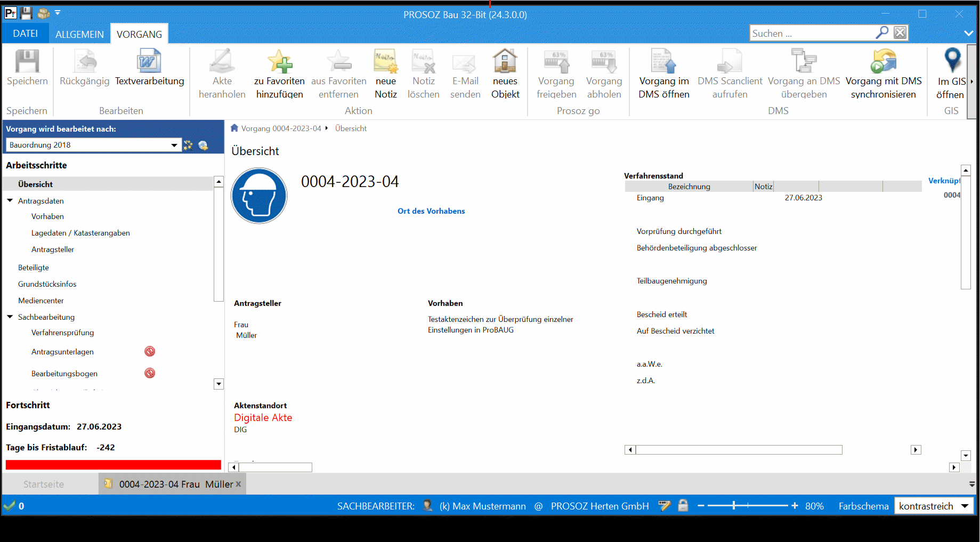Click the home icon in the breadcrumb
The width and height of the screenshot is (980, 542).
click(234, 128)
